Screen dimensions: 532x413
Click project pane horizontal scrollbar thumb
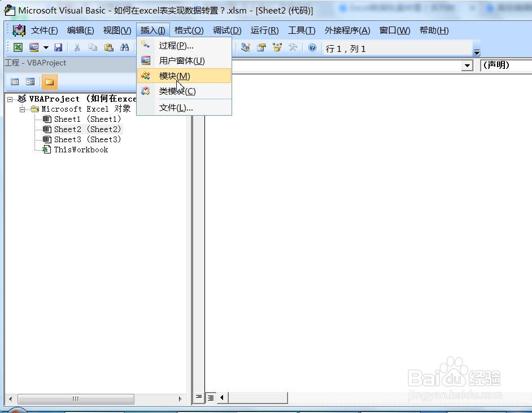76,399
